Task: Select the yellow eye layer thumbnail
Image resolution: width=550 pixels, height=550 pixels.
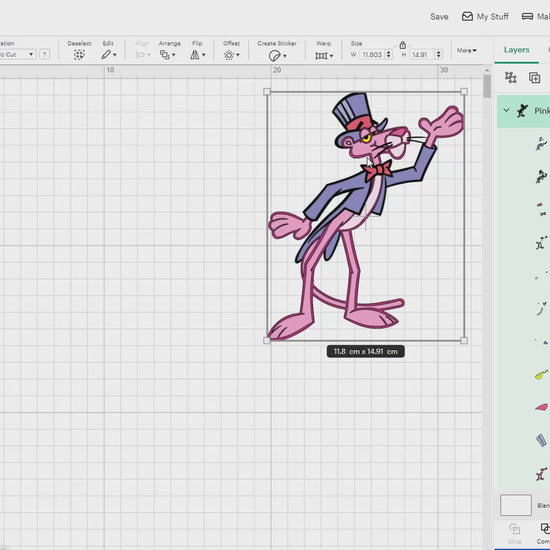Action: coord(541,375)
